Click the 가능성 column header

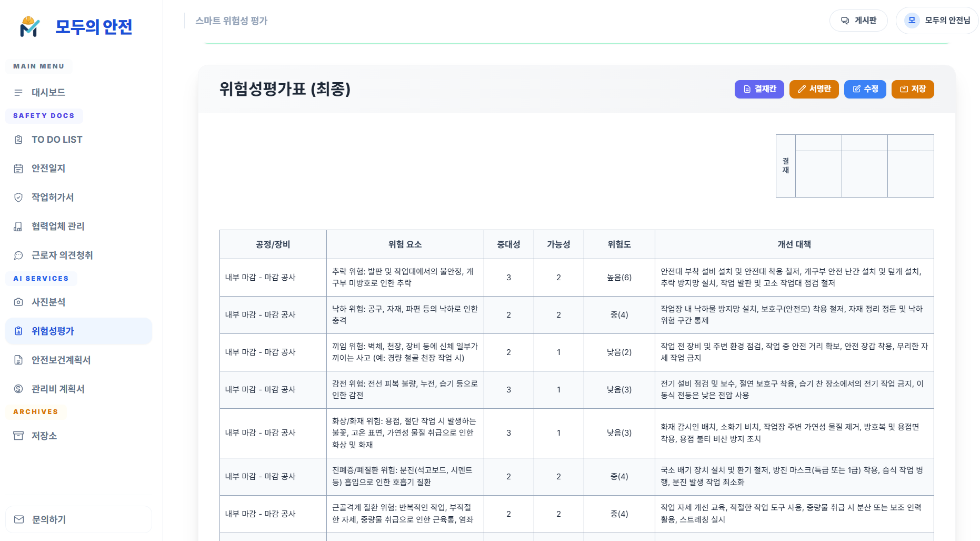[x=559, y=244]
